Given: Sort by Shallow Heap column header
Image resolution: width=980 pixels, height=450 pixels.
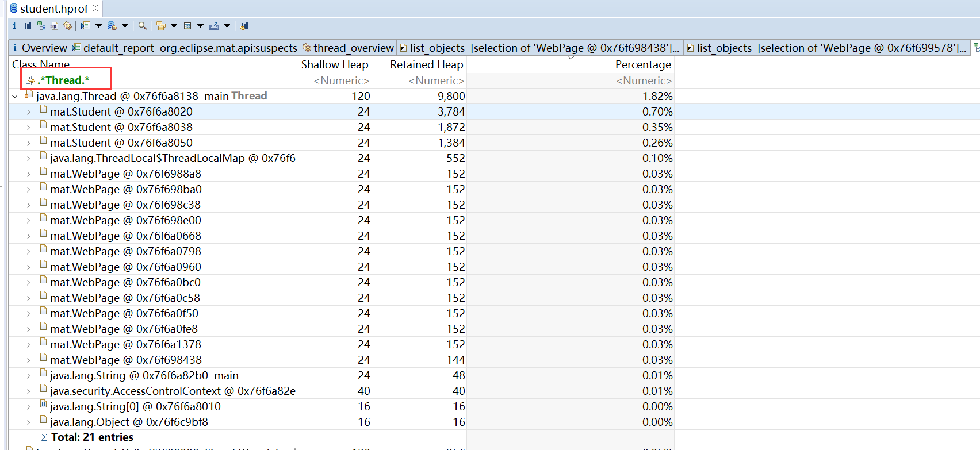Looking at the screenshot, I should click(x=335, y=64).
